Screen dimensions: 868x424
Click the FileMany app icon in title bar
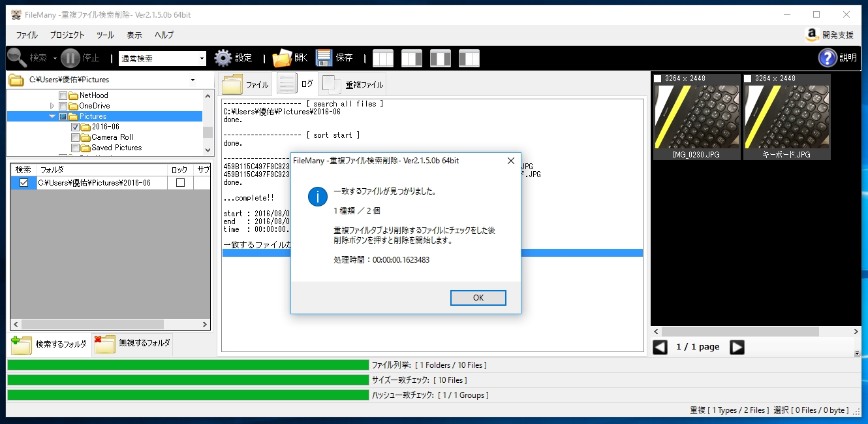coord(16,14)
